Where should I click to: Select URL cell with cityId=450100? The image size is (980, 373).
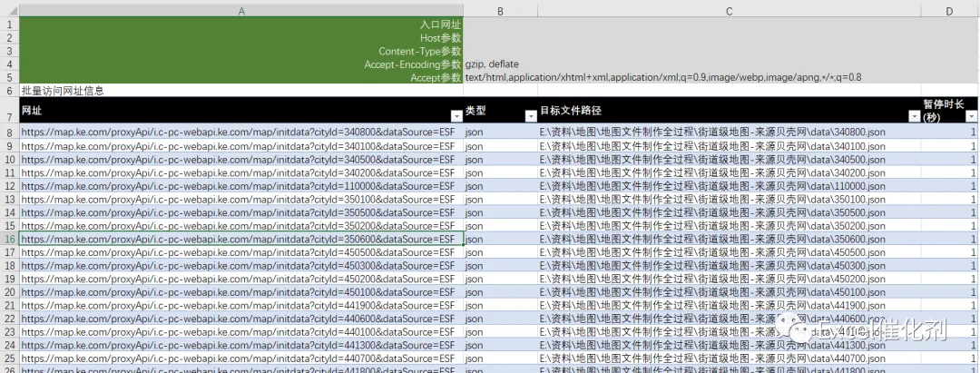[x=242, y=292]
